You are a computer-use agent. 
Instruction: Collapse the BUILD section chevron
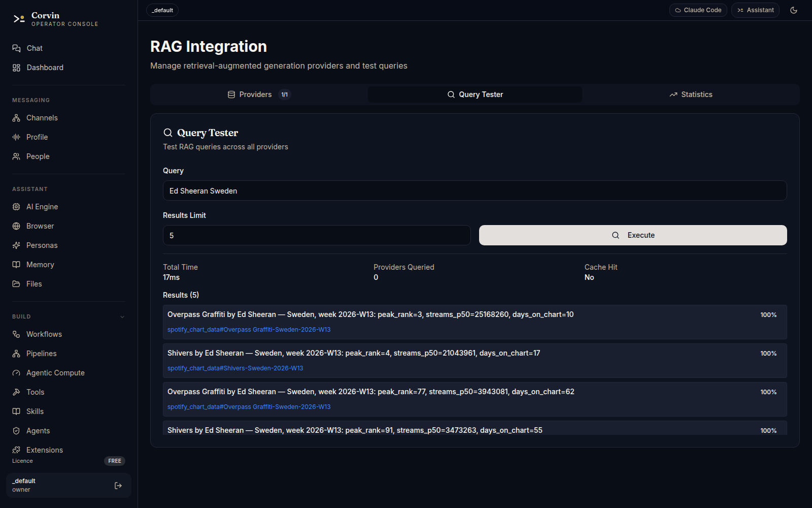(122, 317)
